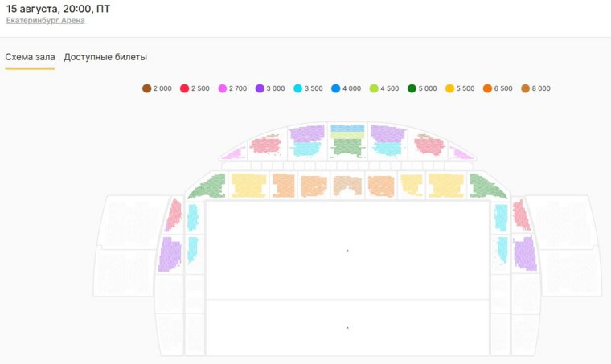Pick the 3 000 purple price legend
Image resolution: width=611 pixels, height=364 pixels.
pos(260,88)
